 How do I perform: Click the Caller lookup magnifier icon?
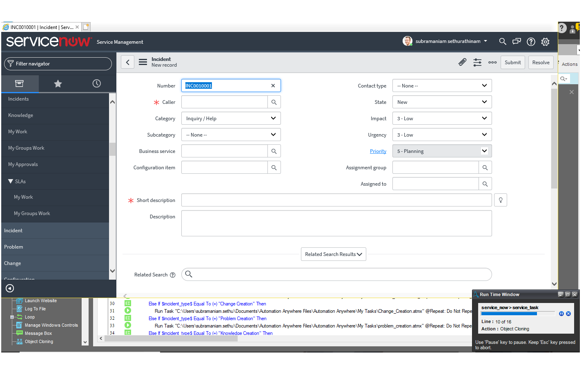tap(274, 102)
